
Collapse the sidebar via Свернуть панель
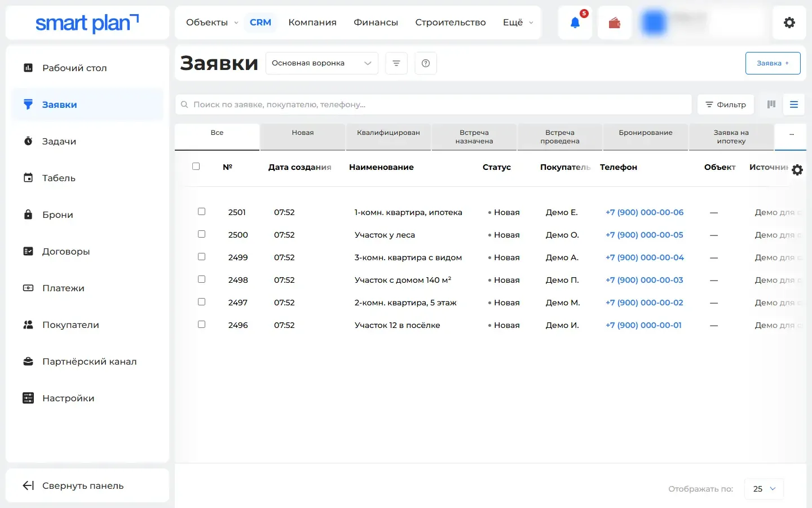click(87, 485)
